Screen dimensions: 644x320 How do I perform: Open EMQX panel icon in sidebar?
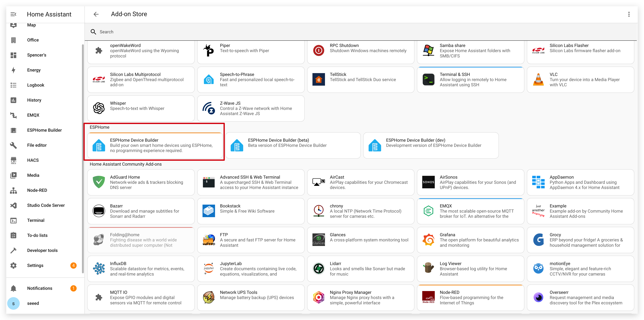(x=13, y=115)
